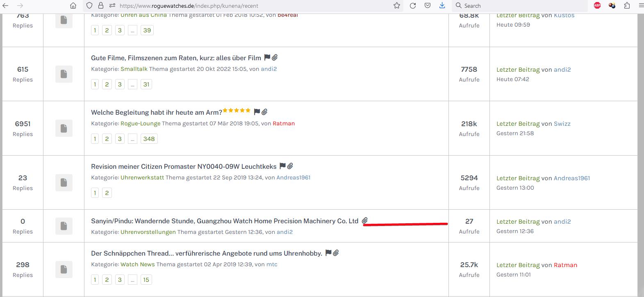Click the tracking protection shield icon
The height and width of the screenshot is (297, 644).
click(x=89, y=6)
